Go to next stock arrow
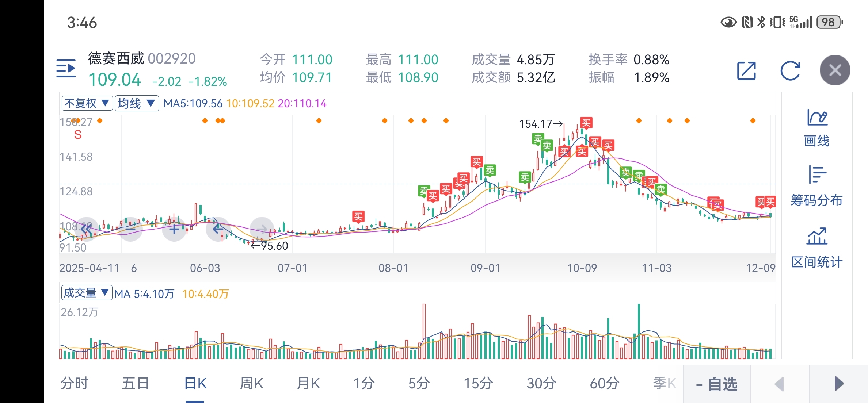Screen dimensions: 868x403 click(x=839, y=384)
